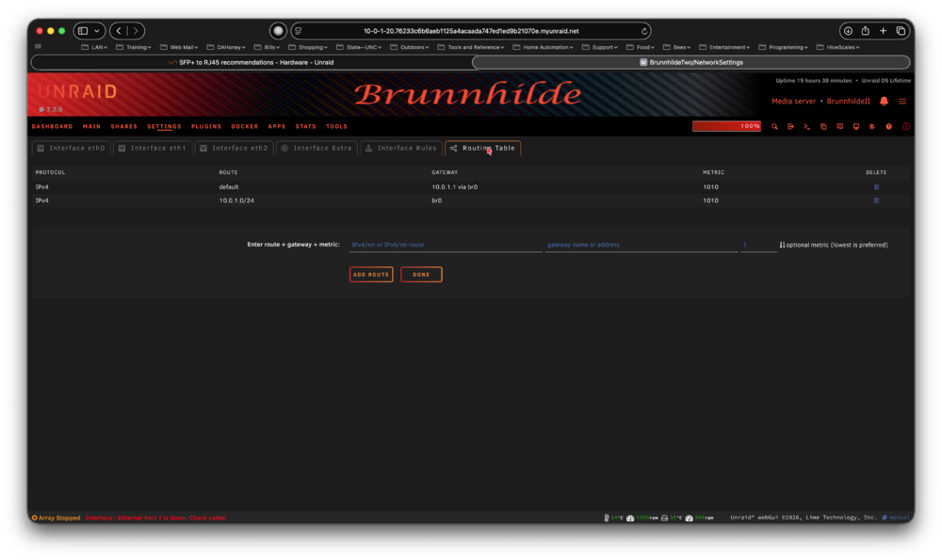Open the HiveScales bookmarks folder
The image size is (942, 560).
(837, 47)
